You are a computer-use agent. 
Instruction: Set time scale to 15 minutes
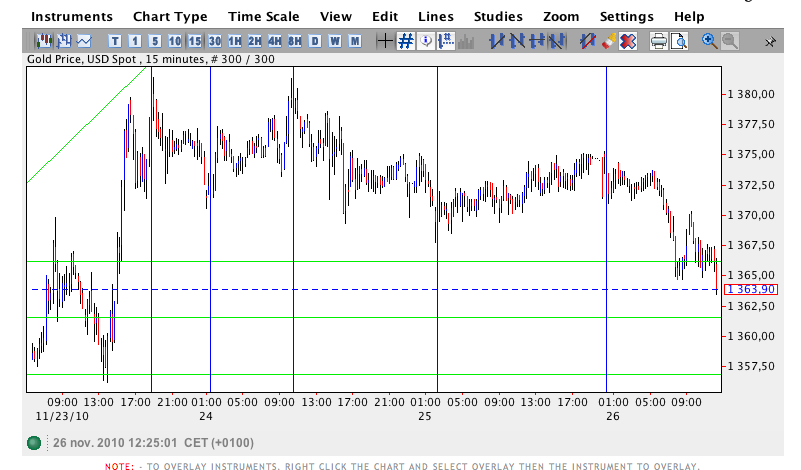(195, 41)
